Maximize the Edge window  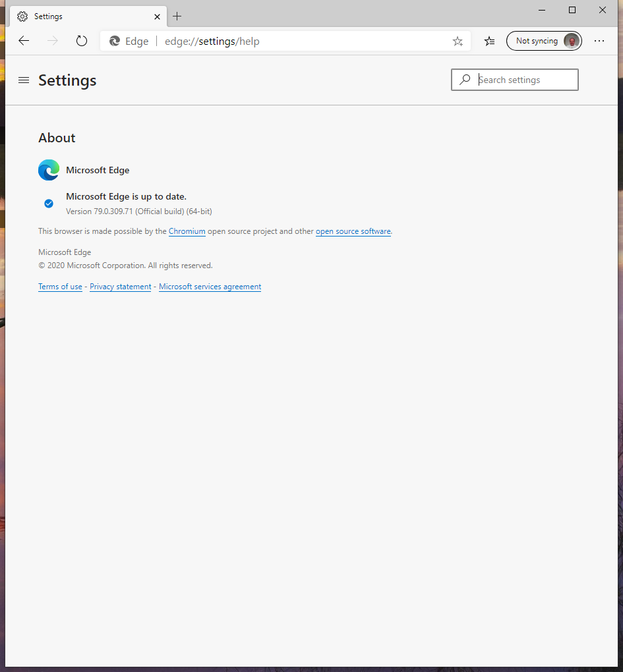tap(572, 10)
